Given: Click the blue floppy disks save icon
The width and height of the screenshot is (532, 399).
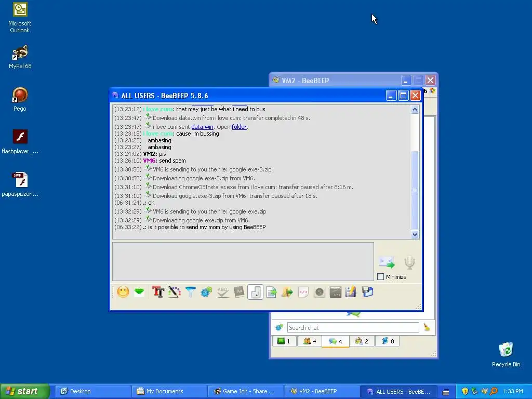Looking at the screenshot, I should tap(367, 292).
